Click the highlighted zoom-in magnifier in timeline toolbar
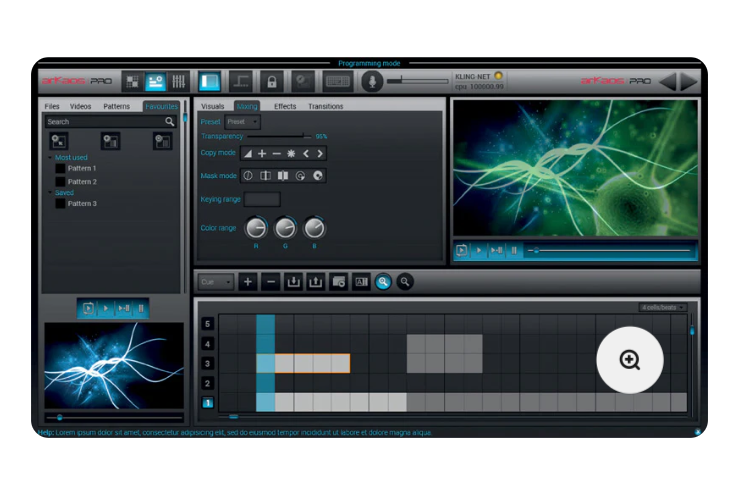This screenshot has width=736, height=484. point(383,282)
